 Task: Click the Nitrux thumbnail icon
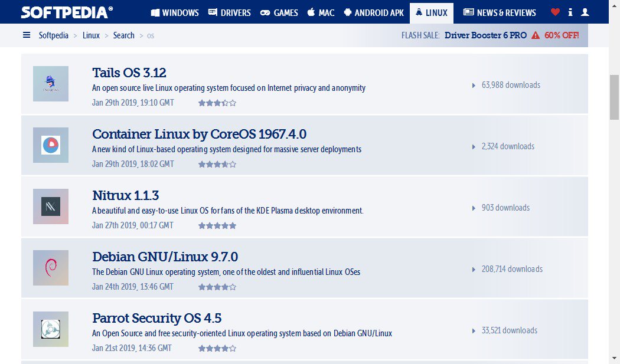tap(51, 206)
